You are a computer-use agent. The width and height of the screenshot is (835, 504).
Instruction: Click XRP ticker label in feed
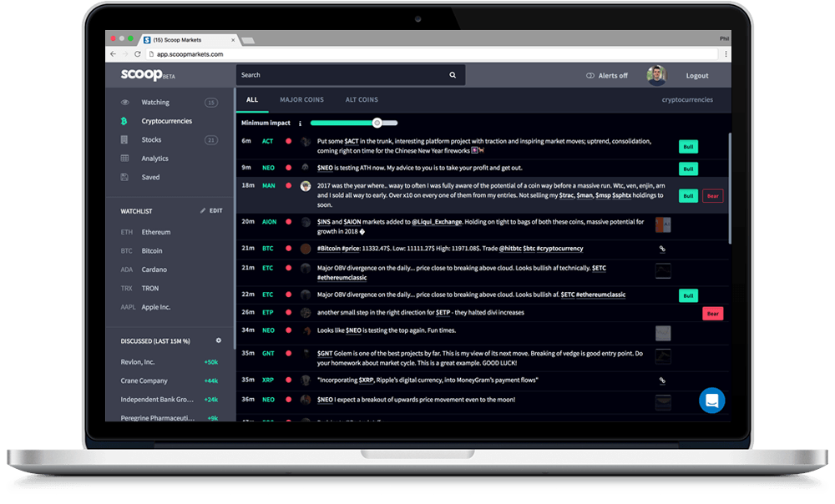point(267,380)
